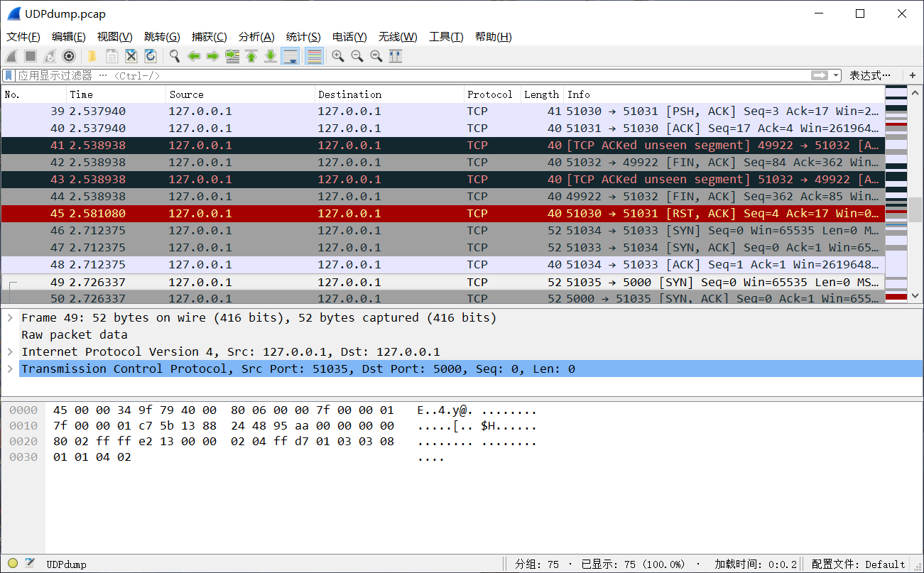Click the stop capture square icon
Viewport: 924px width, 573px height.
(31, 56)
